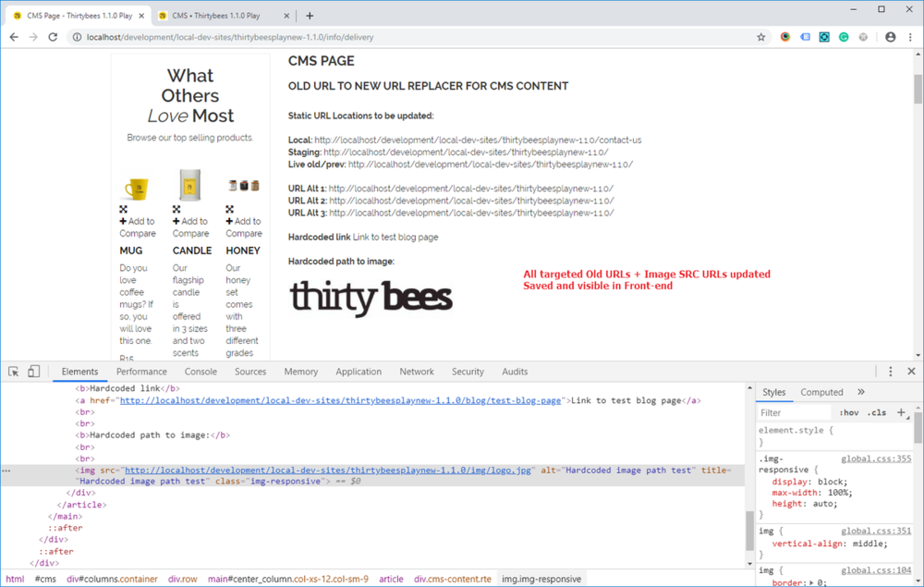Open the Chrome customize menu
This screenshot has width=924, height=587.
[909, 37]
